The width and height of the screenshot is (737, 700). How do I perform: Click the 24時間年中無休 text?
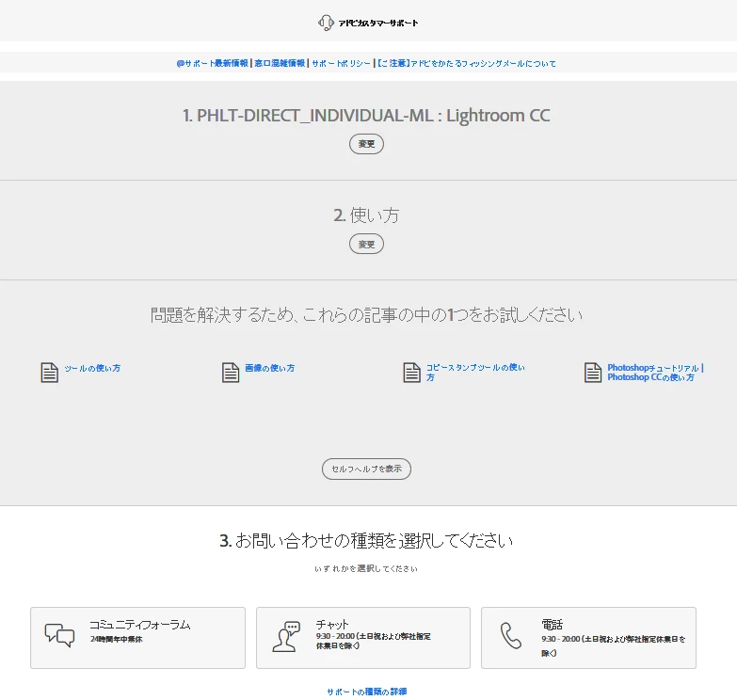point(116,639)
